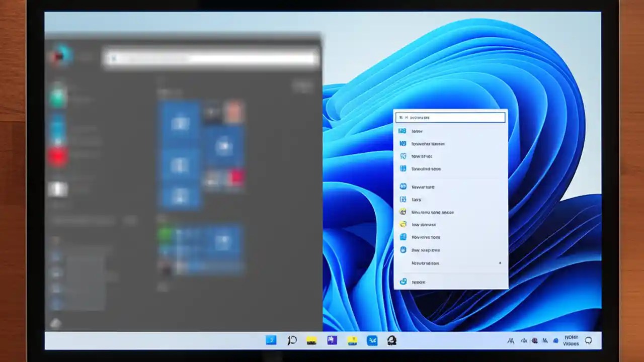
Task: Open the purple app icon on the taskbar
Action: pos(332,341)
